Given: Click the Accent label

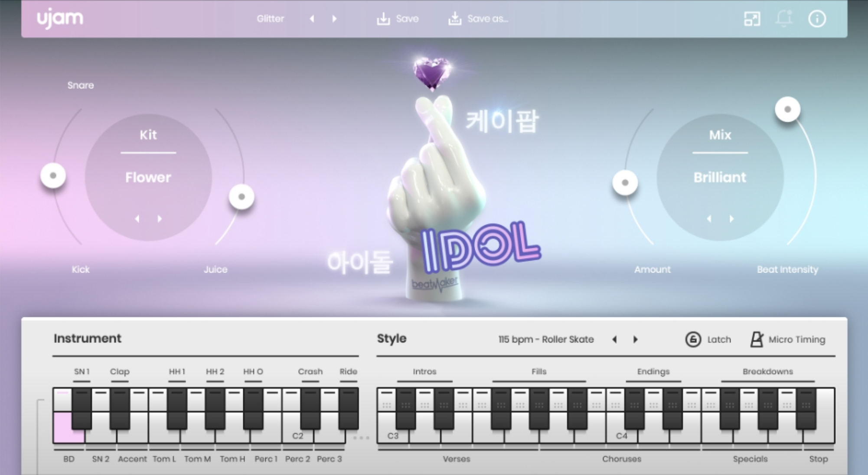Looking at the screenshot, I should [x=132, y=459].
